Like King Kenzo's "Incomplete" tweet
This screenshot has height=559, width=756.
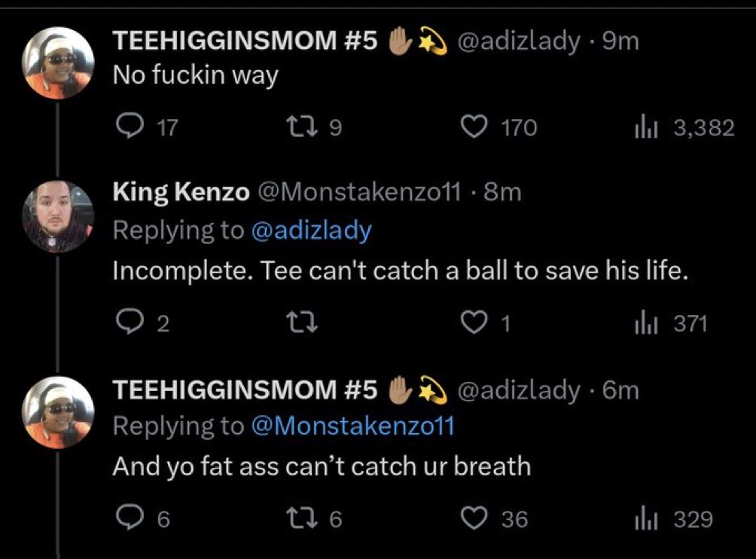475,323
